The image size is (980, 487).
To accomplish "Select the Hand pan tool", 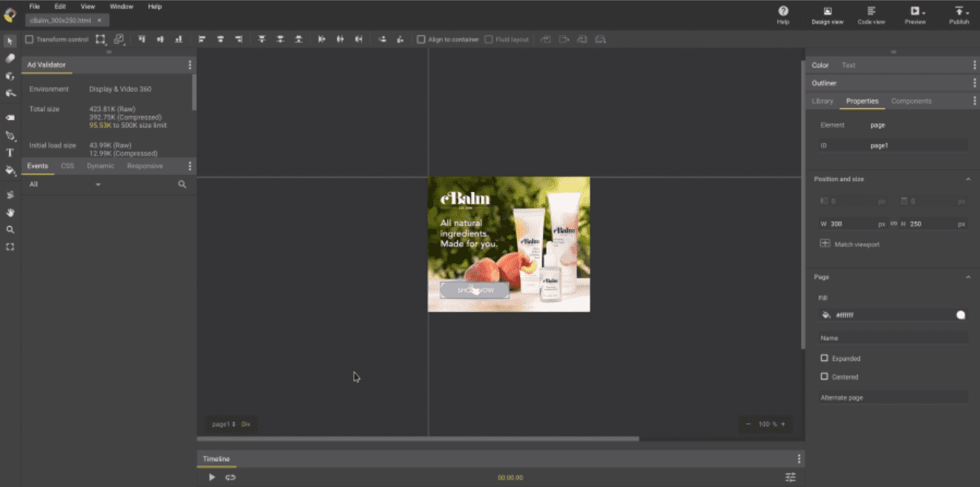I will (x=10, y=212).
